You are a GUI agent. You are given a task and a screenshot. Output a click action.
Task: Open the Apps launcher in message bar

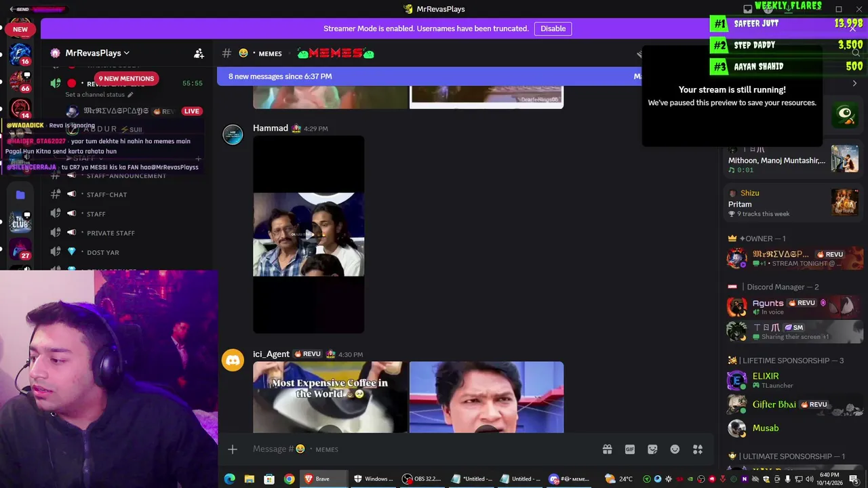(697, 449)
